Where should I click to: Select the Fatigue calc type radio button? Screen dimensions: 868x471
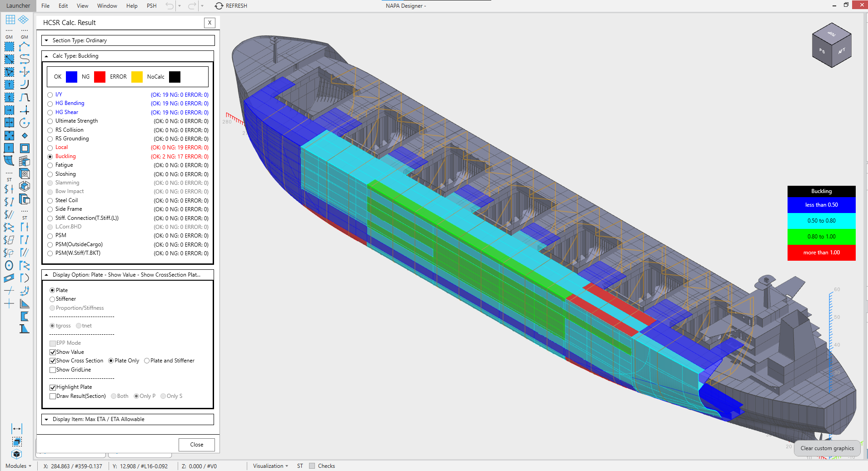click(50, 165)
